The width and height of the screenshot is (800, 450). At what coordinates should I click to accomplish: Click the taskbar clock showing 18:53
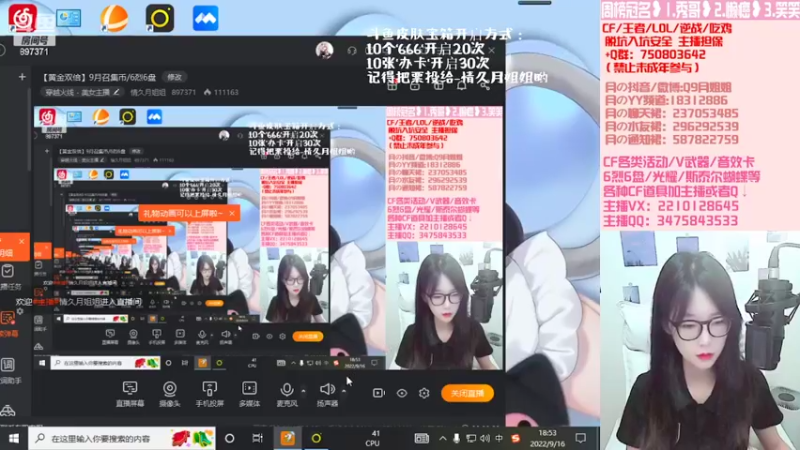pos(547,438)
